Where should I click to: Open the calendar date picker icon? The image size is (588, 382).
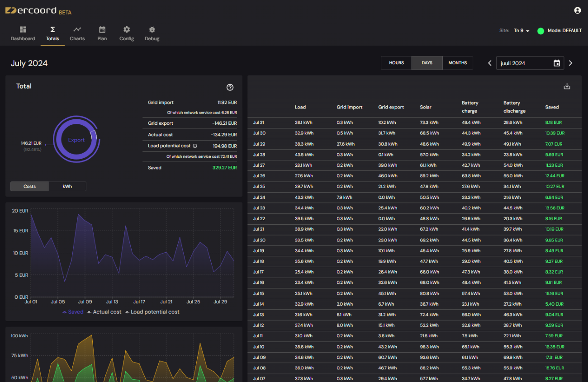point(557,63)
